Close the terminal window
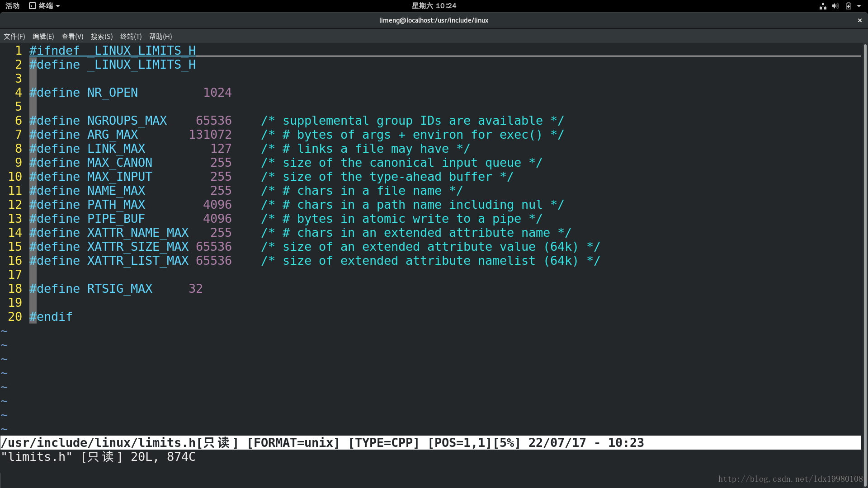 [x=860, y=20]
